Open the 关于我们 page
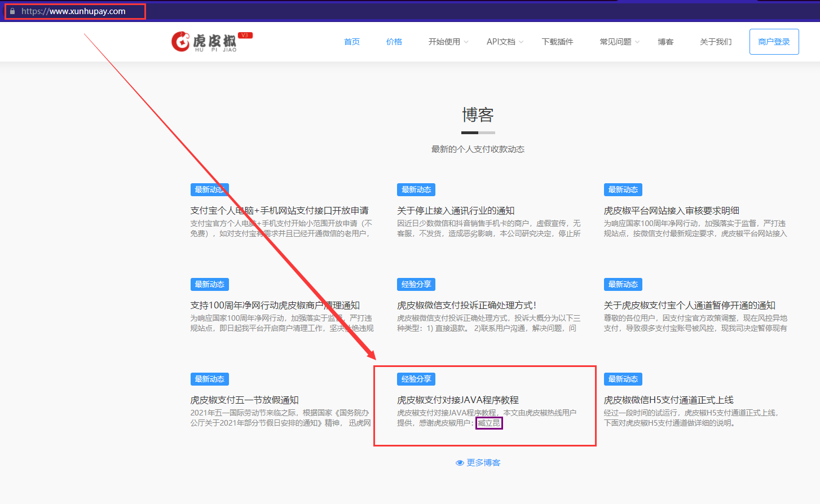820x504 pixels. click(716, 42)
